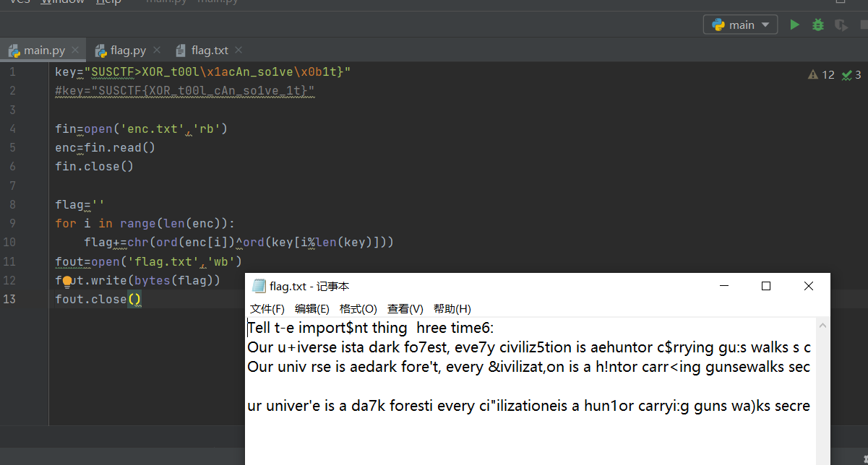Open 文件(F) menu in Notepad
Image resolution: width=868 pixels, height=465 pixels.
click(267, 309)
